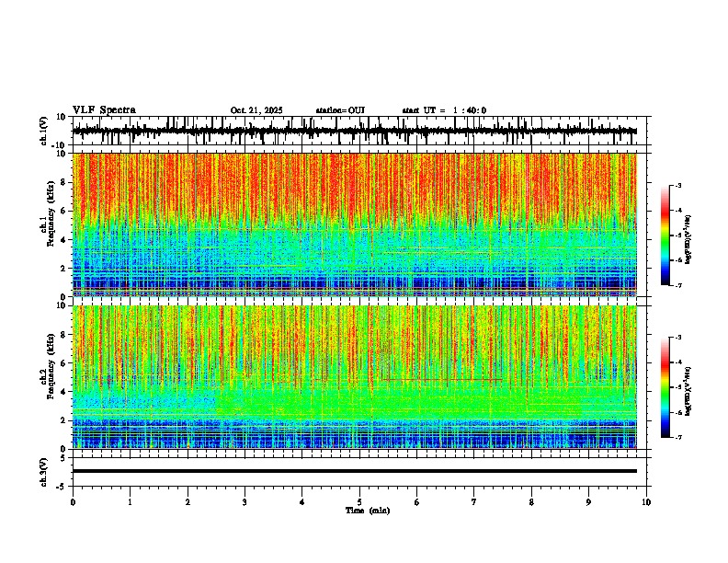Click time-axis tick label '8'

pos(531,502)
